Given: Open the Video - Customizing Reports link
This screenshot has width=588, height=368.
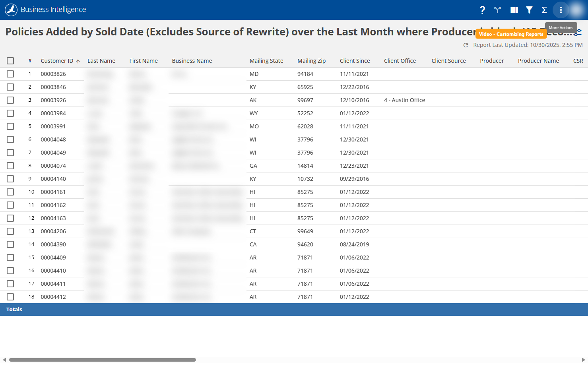Looking at the screenshot, I should coord(511,34).
